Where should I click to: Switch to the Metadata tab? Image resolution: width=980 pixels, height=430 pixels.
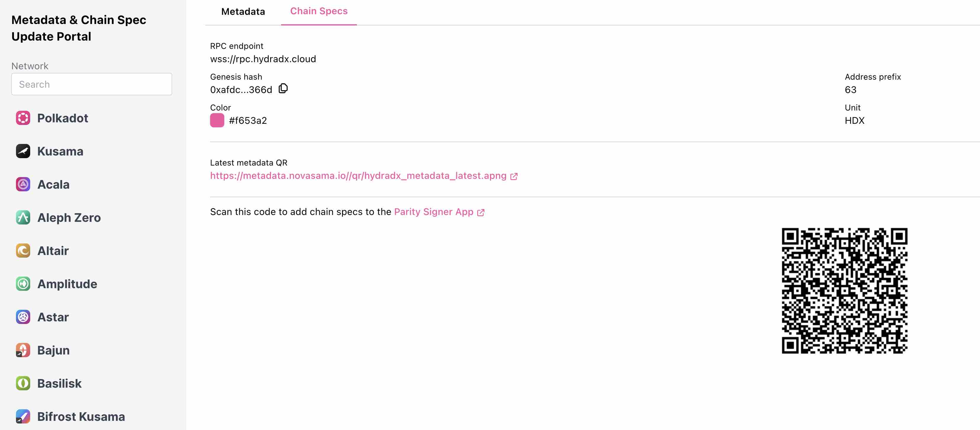tap(243, 12)
